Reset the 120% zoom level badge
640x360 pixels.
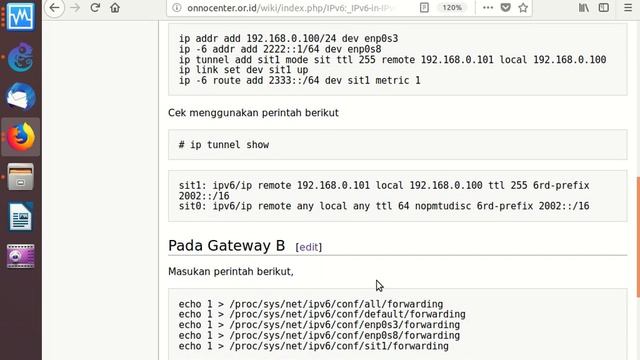point(452,8)
